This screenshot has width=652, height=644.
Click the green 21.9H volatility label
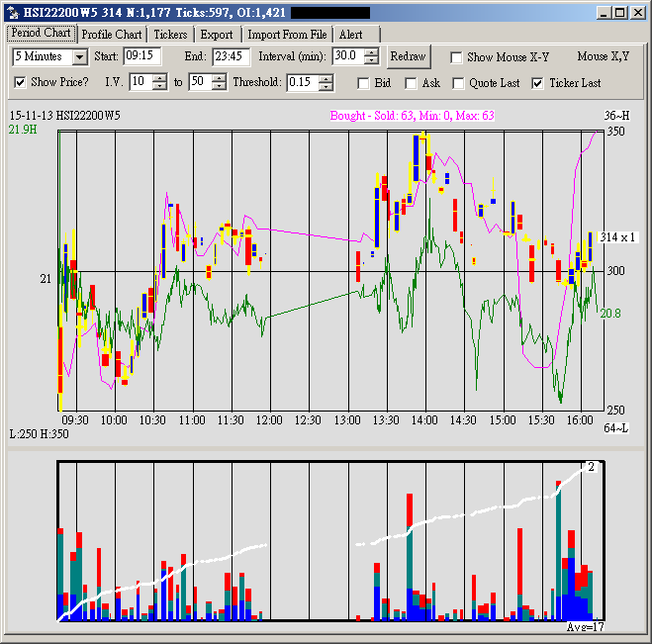click(23, 130)
